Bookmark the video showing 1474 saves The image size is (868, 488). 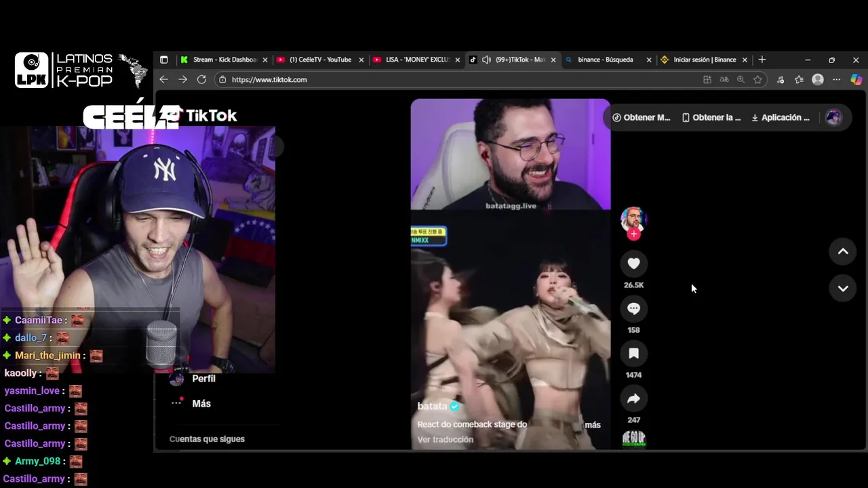(633, 353)
